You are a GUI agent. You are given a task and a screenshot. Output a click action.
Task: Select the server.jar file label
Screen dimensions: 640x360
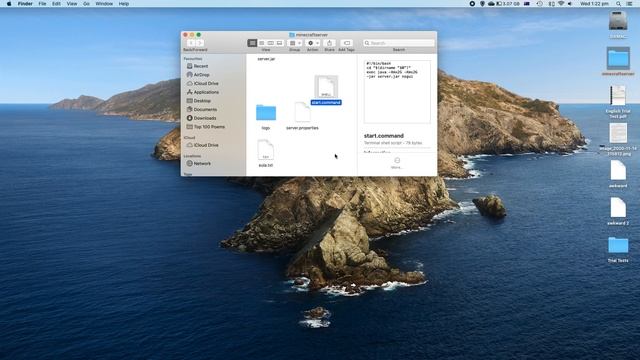tap(266, 59)
